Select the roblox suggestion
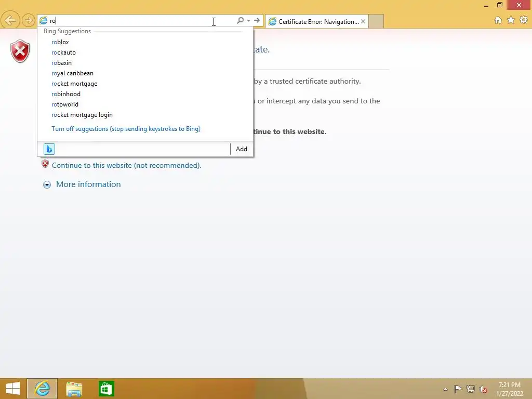This screenshot has height=399, width=532. click(x=60, y=42)
